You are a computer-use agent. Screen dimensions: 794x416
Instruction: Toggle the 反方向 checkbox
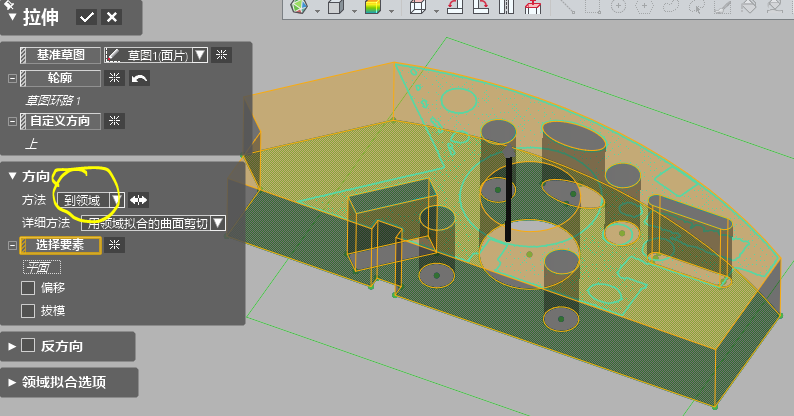(x=28, y=346)
